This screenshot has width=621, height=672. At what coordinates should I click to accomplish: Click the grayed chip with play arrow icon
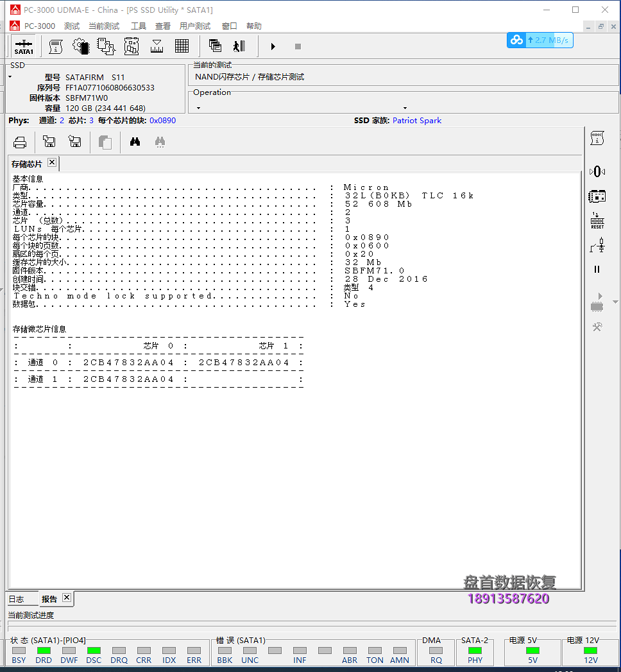pyautogui.click(x=597, y=302)
